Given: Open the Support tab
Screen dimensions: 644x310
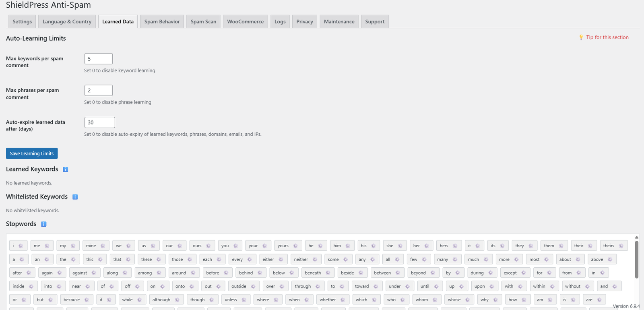Looking at the screenshot, I should click(375, 22).
